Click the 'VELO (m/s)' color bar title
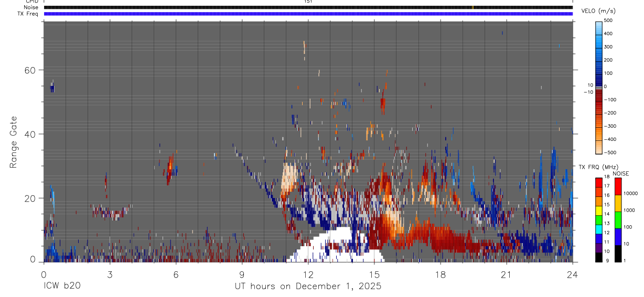 [x=599, y=11]
